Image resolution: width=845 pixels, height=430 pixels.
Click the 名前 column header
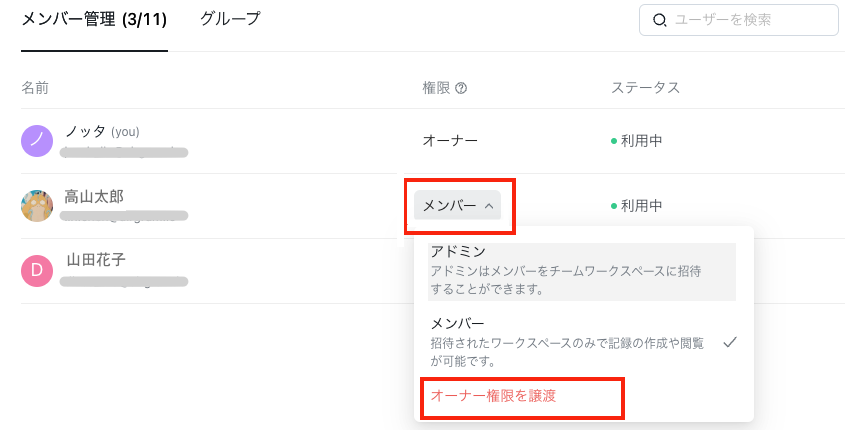(x=35, y=88)
